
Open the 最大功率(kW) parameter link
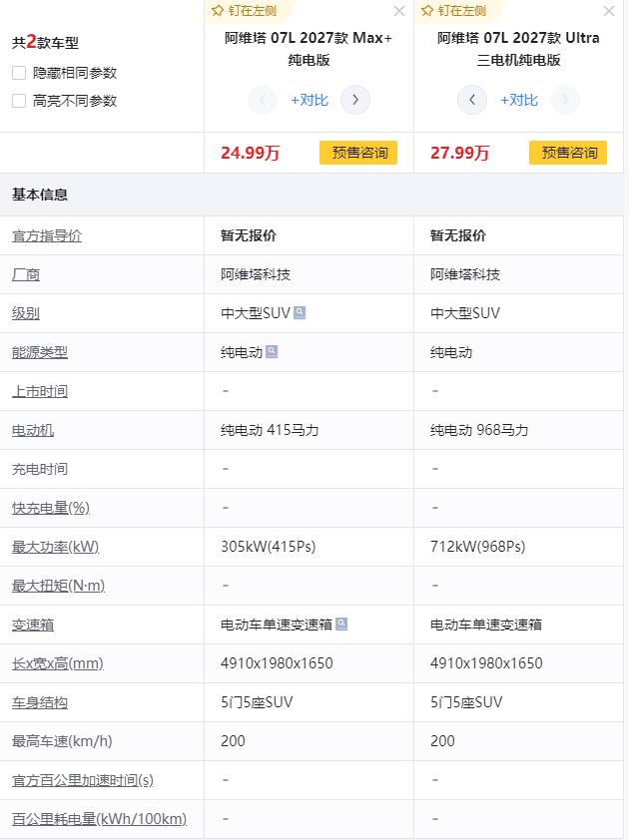tap(55, 547)
